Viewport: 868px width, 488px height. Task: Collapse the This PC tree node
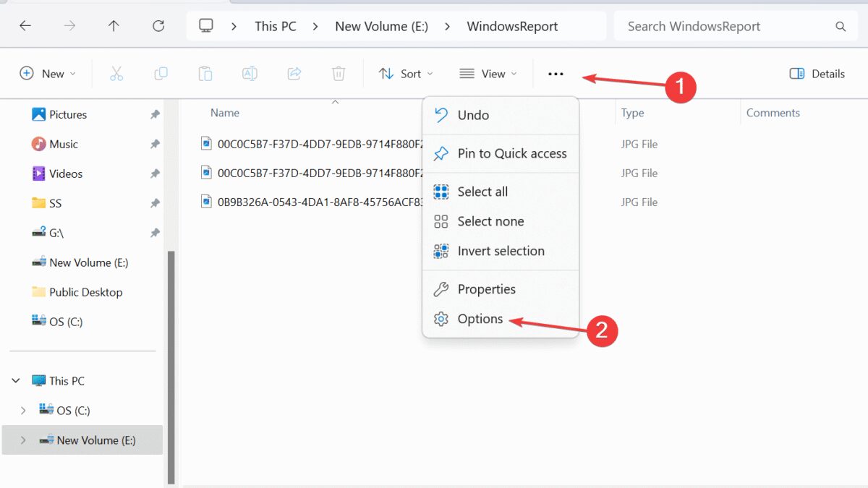(x=16, y=380)
